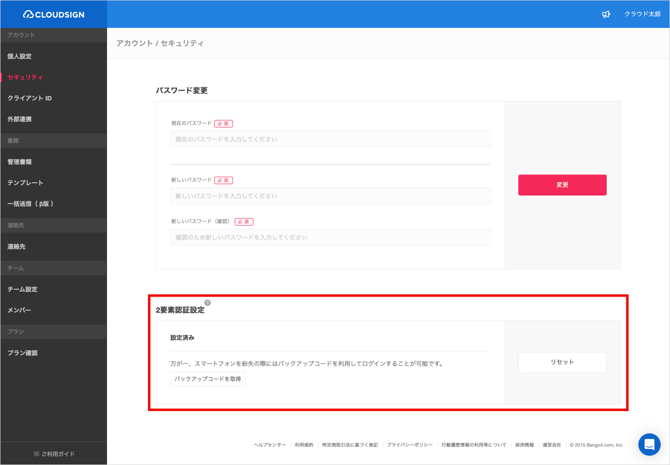The image size is (670, 465).
Task: Open 行動履歴情報の利用等について link
Action: click(x=474, y=445)
